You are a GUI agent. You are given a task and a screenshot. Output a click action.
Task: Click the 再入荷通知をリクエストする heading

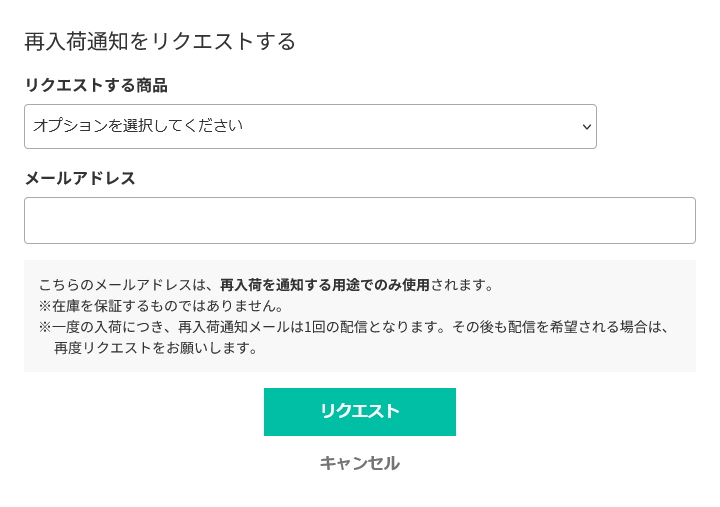coord(160,41)
